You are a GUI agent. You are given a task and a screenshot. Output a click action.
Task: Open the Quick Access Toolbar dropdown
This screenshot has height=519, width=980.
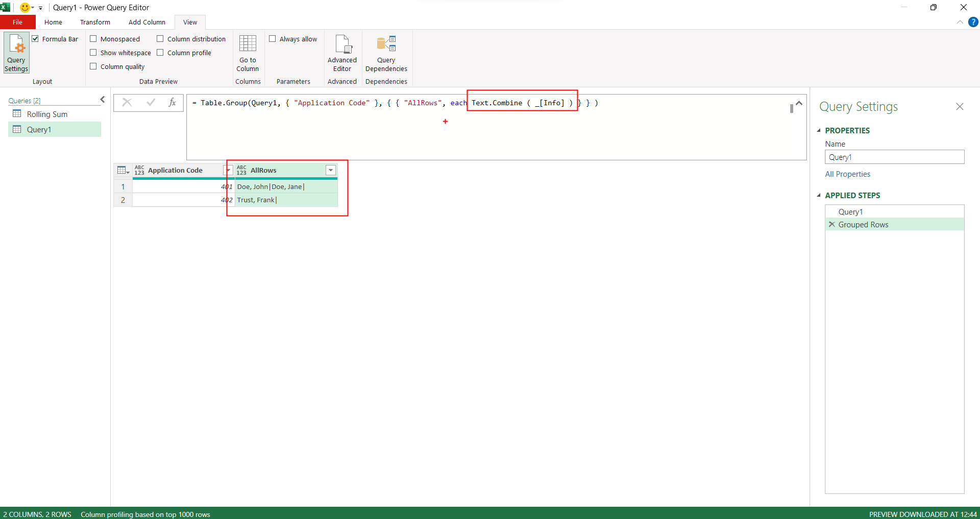pos(40,8)
